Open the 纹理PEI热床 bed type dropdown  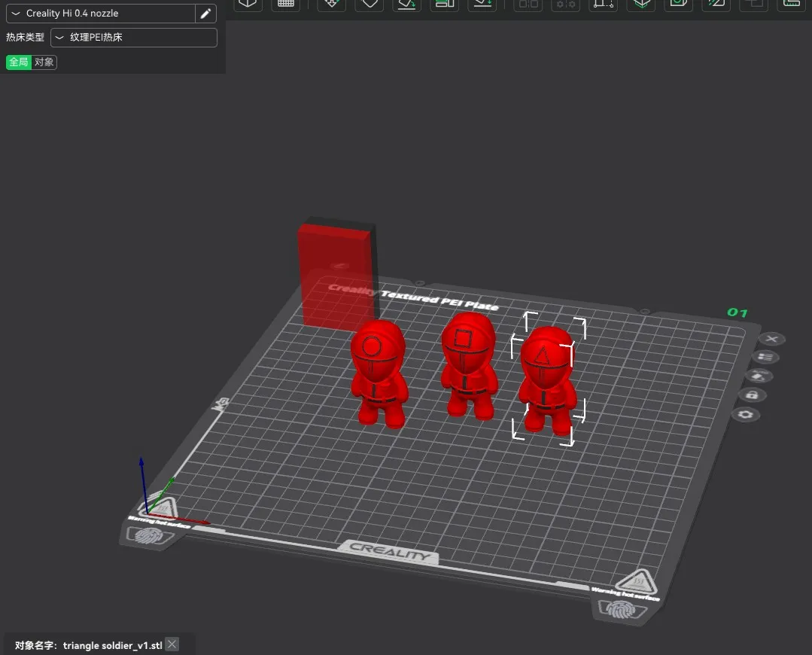coord(134,38)
